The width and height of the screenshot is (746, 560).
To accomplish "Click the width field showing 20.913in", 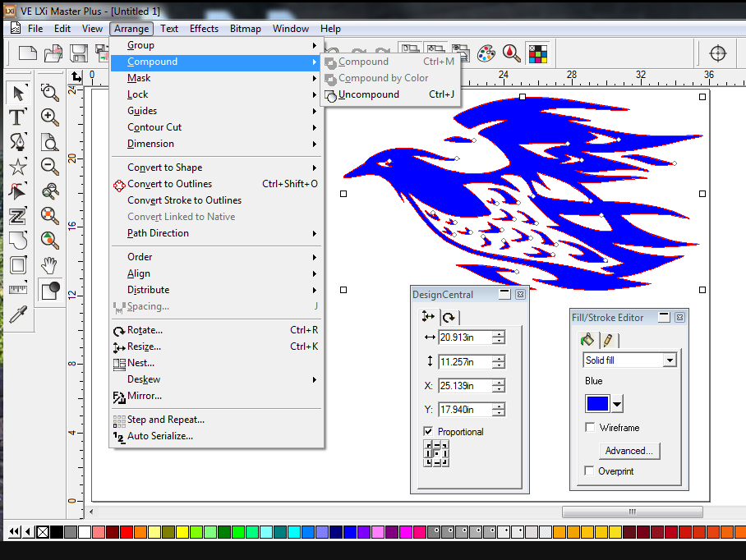I will (x=464, y=337).
